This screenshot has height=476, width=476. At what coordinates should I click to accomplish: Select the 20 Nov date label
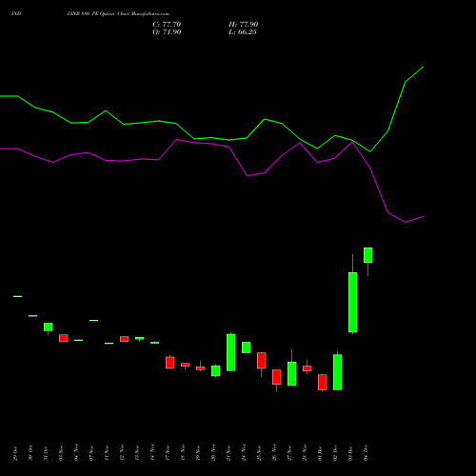pyautogui.click(x=213, y=452)
